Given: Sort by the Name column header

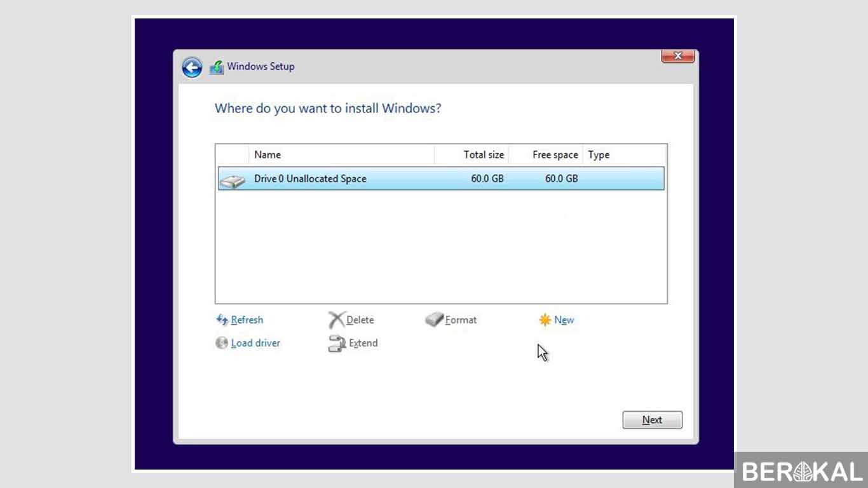Looking at the screenshot, I should point(342,155).
